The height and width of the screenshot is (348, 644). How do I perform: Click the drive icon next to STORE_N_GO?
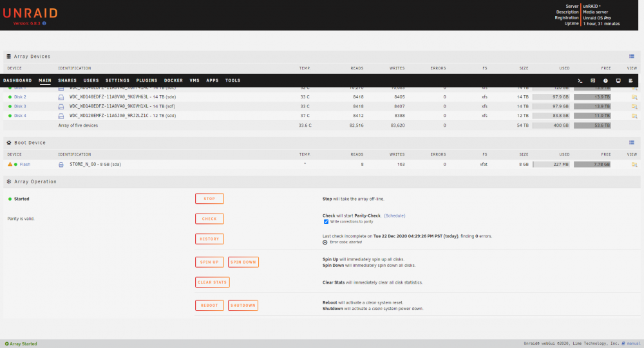point(61,165)
